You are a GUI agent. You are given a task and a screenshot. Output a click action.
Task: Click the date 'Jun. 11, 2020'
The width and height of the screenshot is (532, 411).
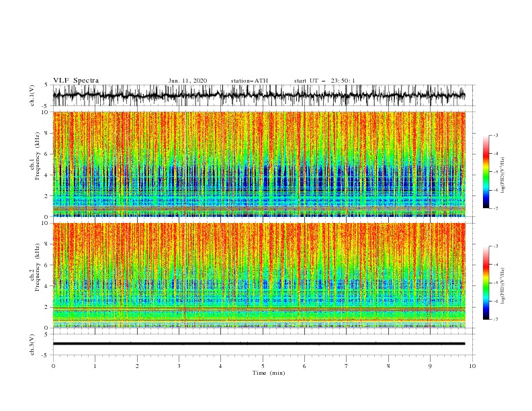[x=187, y=81]
